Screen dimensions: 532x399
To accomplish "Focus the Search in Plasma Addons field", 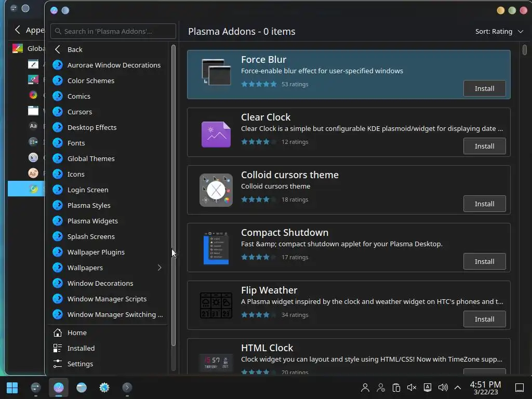I will point(113,31).
